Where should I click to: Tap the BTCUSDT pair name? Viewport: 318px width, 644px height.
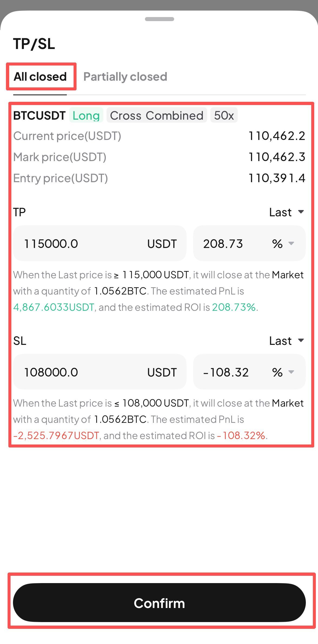[39, 115]
